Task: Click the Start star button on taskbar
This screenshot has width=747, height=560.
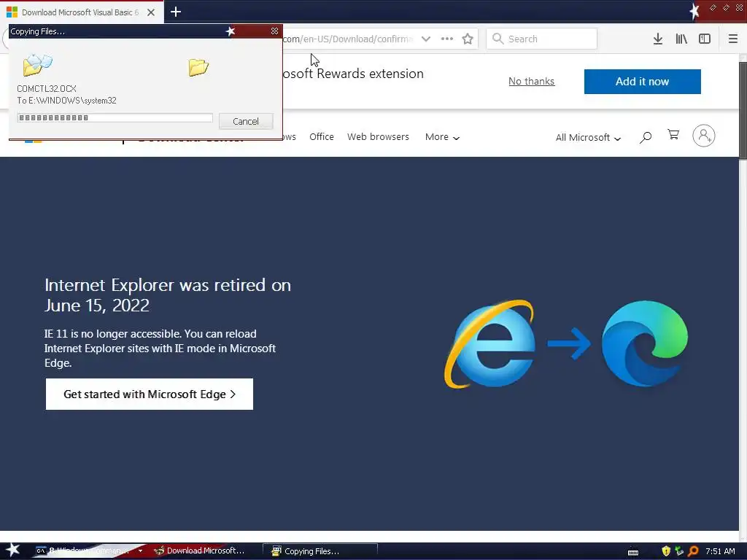Action: (x=12, y=551)
